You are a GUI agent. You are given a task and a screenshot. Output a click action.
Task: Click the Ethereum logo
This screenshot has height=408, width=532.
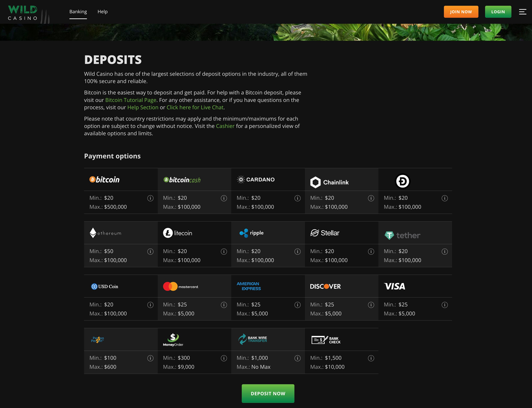pos(105,233)
